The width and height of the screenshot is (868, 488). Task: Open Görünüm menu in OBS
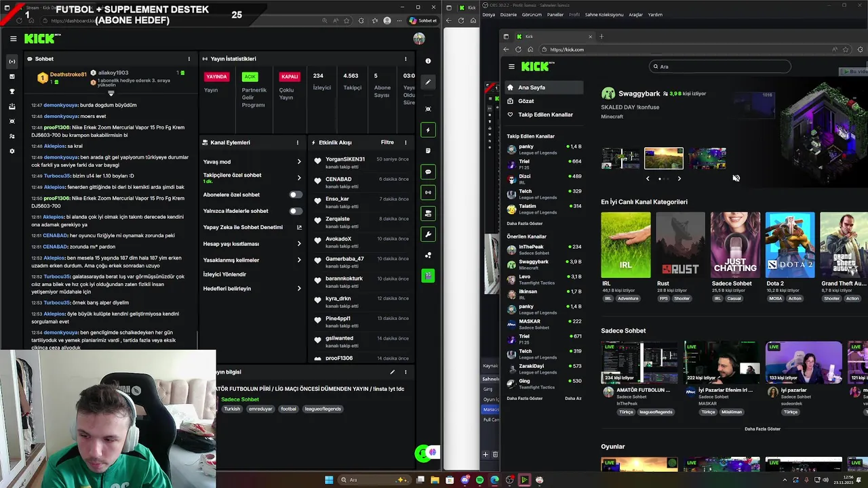tap(532, 14)
